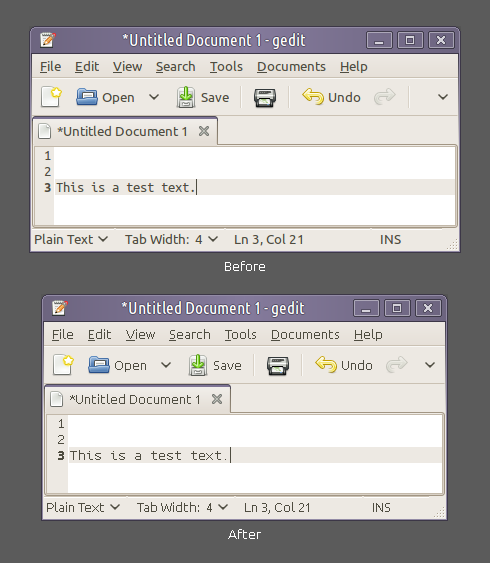Screen dimensions: 490x563
Task: Expand Open recent files arrow in After window
Action: click(x=166, y=365)
